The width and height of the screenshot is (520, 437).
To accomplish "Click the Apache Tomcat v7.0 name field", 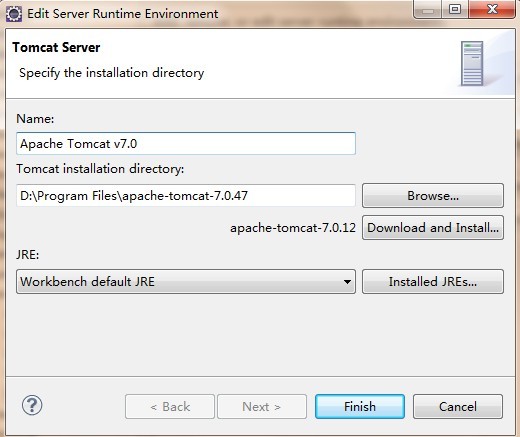I will [186, 143].
